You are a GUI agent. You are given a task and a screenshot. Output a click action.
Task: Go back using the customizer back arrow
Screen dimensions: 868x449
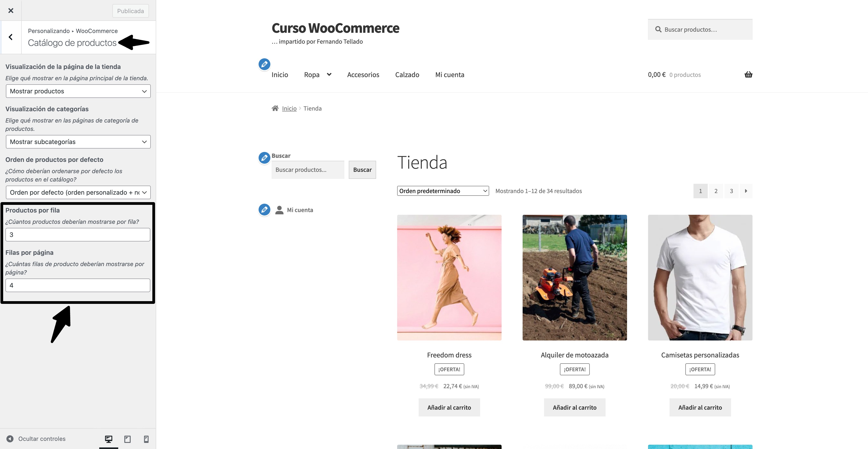[x=11, y=37]
